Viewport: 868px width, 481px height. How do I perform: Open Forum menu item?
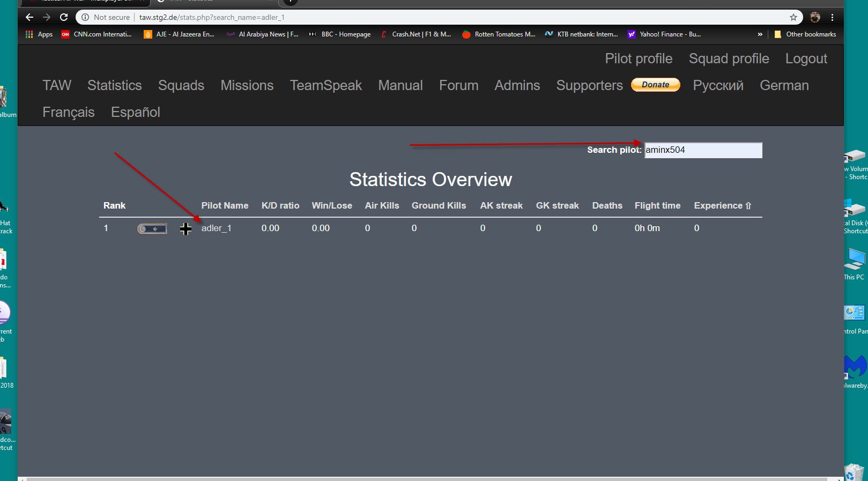tap(459, 85)
